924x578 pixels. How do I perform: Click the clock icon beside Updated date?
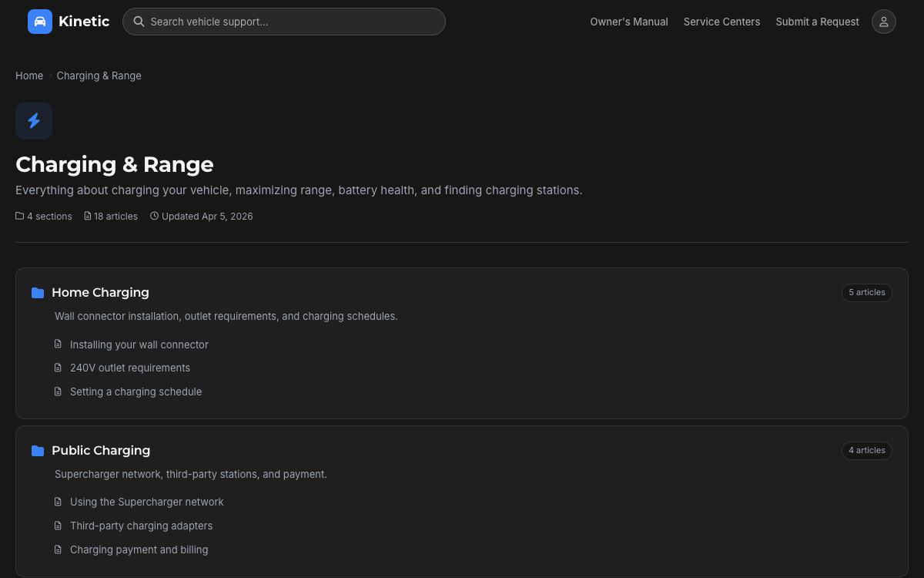click(x=154, y=217)
